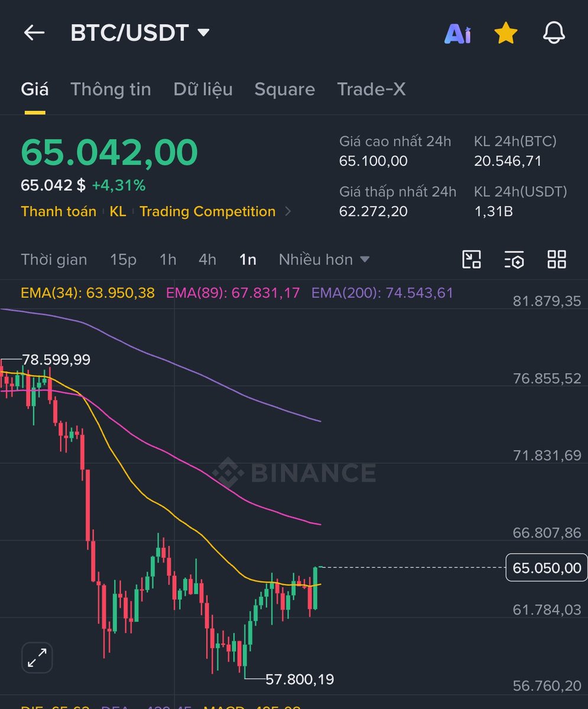Viewport: 588px width, 709px height.
Task: Select the 1h timeframe
Action: tap(168, 259)
